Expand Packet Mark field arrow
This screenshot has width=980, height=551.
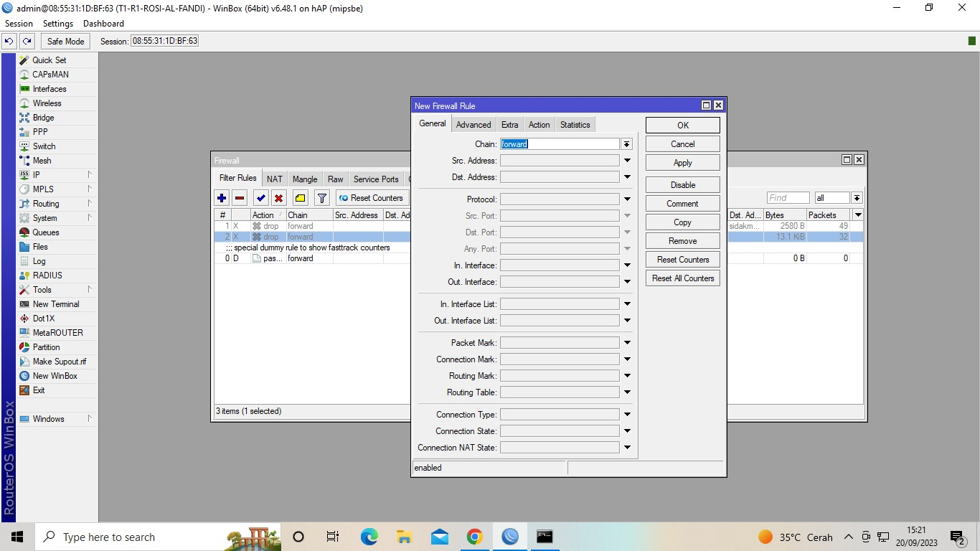point(627,343)
